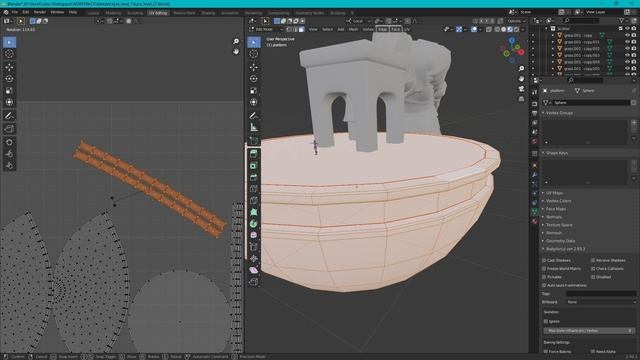Click the UV editor zoom icon

pyautogui.click(x=236, y=41)
